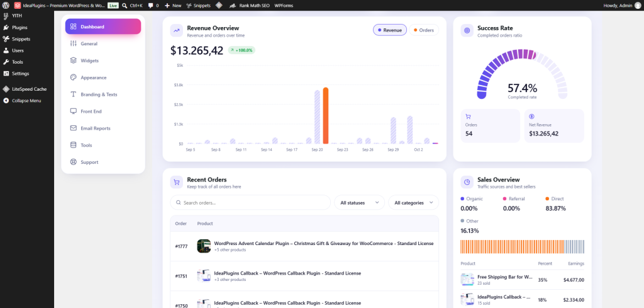This screenshot has height=308, width=644.
Task: Click the WordPress logo icon in admin bar
Action: click(6, 6)
